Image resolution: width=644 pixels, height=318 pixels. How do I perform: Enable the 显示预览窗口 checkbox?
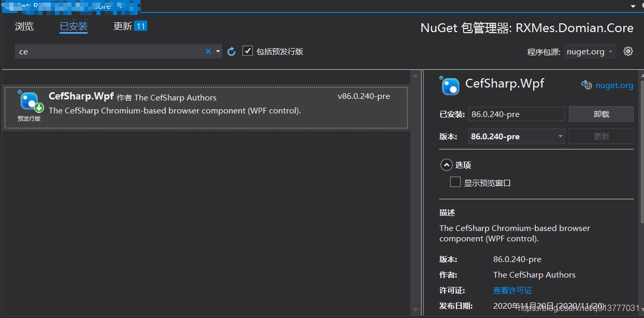pos(455,182)
